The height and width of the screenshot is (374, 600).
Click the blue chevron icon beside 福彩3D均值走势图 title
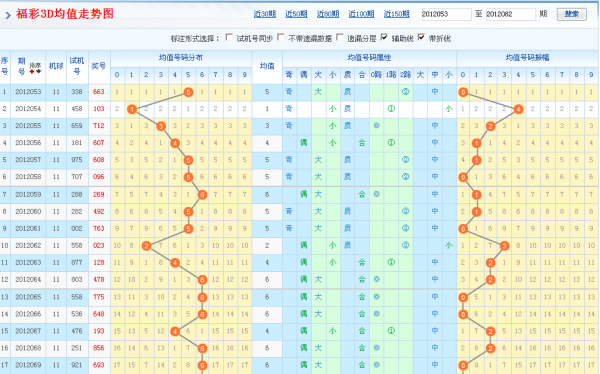point(8,15)
